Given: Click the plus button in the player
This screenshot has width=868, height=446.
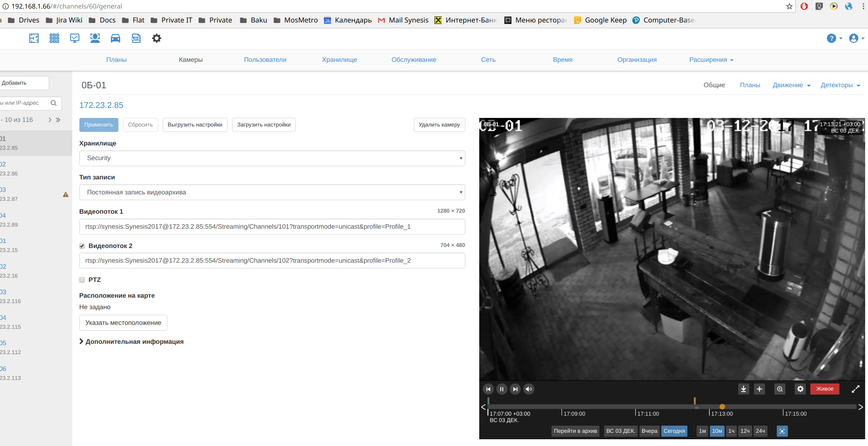Looking at the screenshot, I should tap(759, 389).
